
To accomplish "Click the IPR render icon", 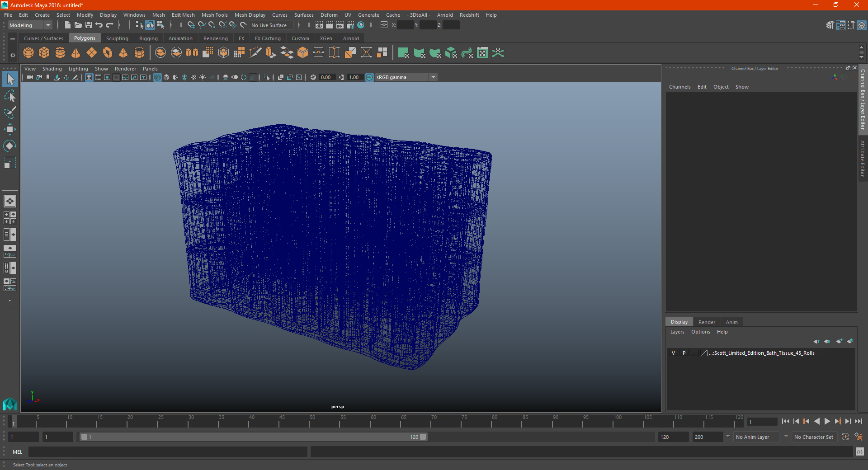I will tap(340, 25).
